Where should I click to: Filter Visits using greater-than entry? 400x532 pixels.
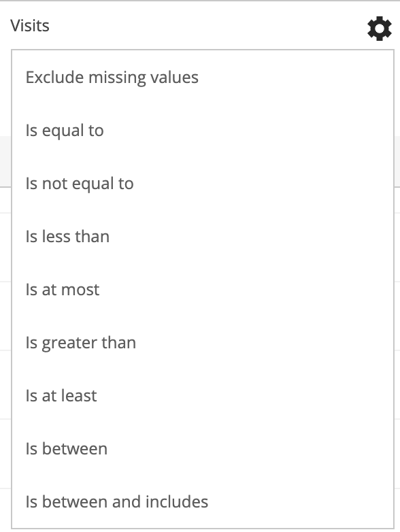(x=203, y=343)
